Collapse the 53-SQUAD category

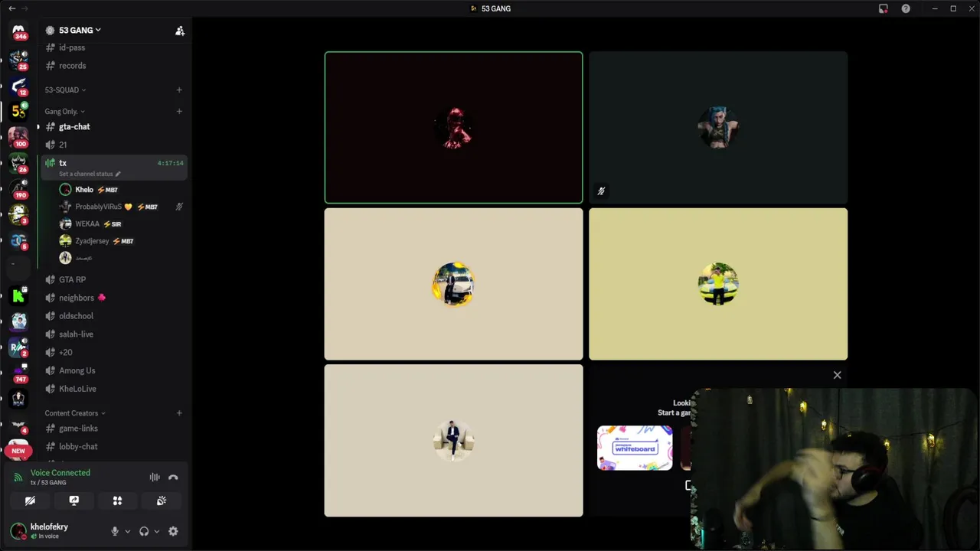click(65, 90)
